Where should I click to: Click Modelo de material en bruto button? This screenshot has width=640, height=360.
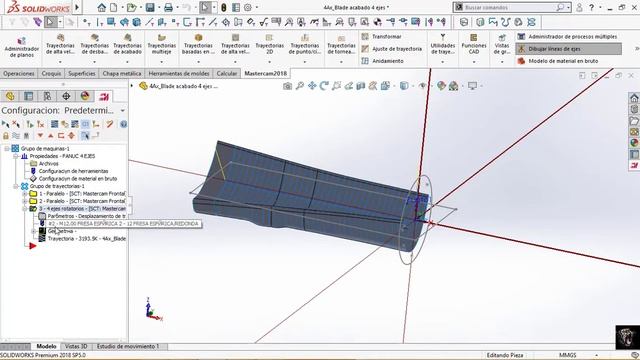558,61
